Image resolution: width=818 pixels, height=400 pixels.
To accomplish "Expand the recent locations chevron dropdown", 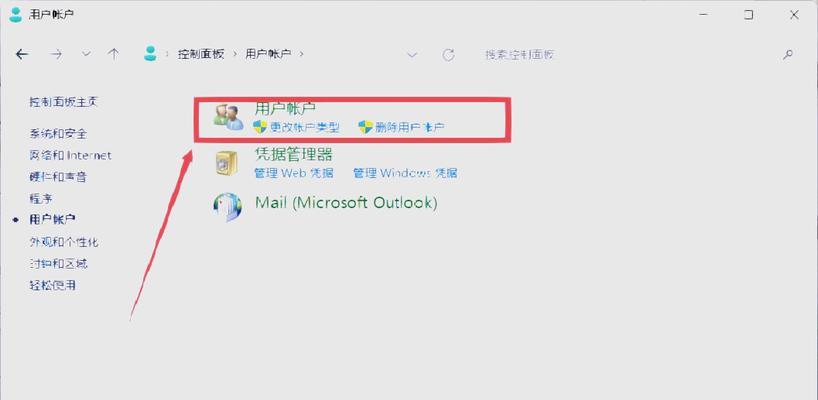I will tap(87, 54).
